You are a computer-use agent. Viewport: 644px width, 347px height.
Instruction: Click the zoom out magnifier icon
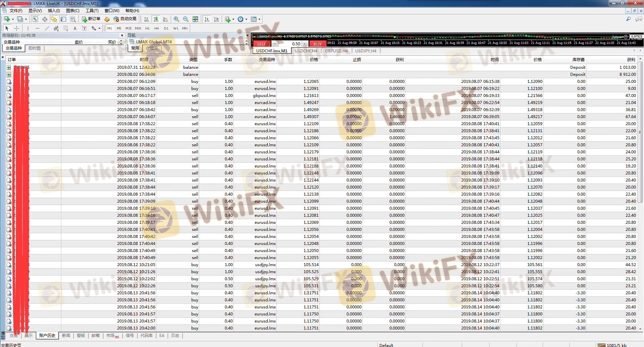tap(186, 19)
